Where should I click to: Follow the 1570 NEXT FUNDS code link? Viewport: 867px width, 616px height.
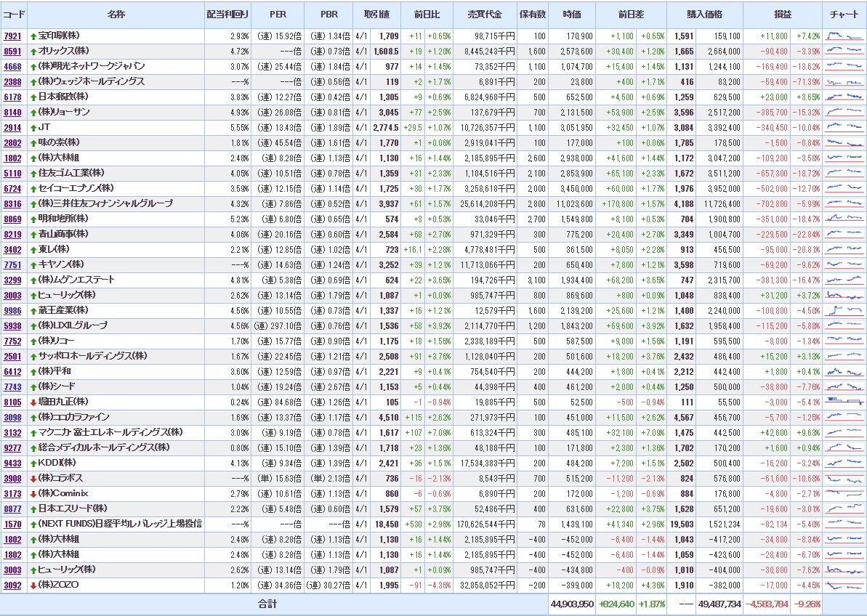click(x=12, y=524)
